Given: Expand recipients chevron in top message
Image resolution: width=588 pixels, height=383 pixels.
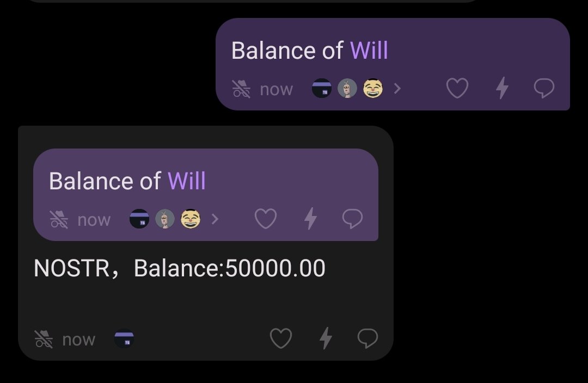Looking at the screenshot, I should [x=397, y=89].
